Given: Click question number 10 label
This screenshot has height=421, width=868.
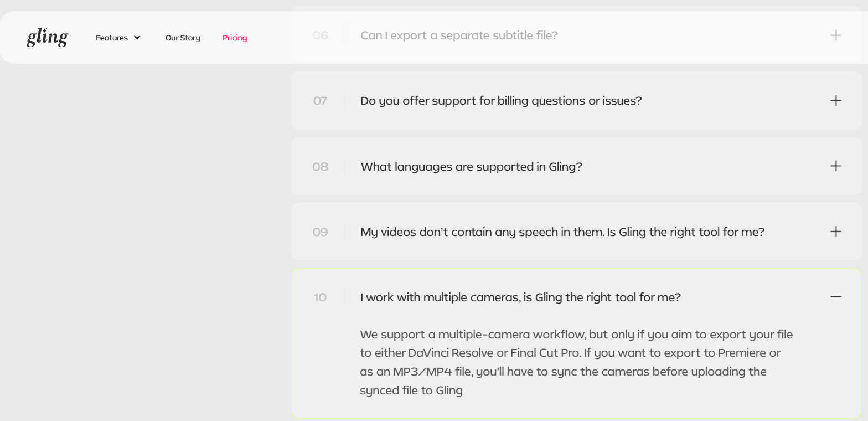Looking at the screenshot, I should click(320, 297).
